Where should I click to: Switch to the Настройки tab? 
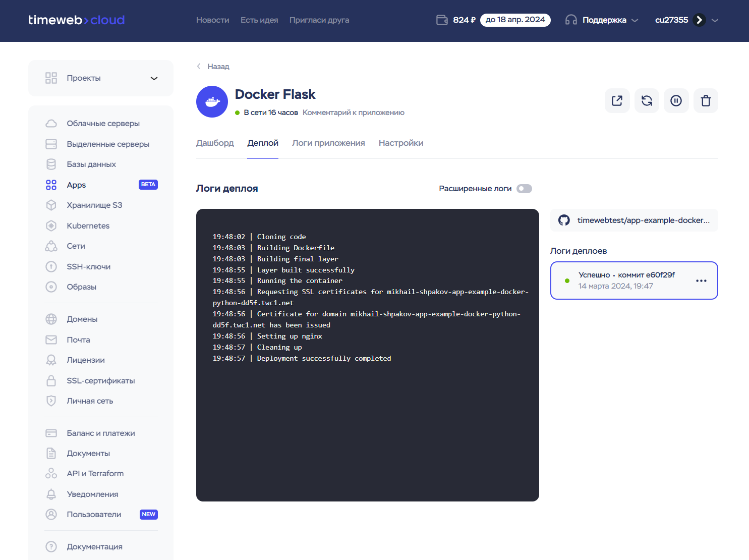[401, 143]
